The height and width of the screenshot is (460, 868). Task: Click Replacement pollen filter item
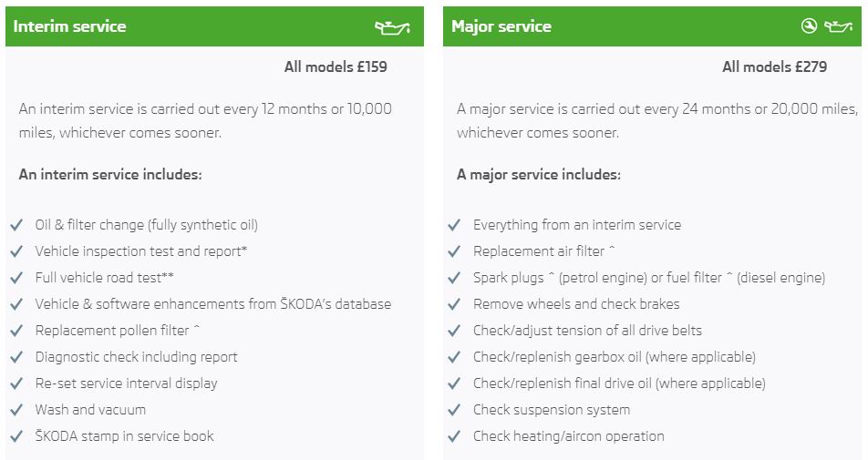coord(118,331)
